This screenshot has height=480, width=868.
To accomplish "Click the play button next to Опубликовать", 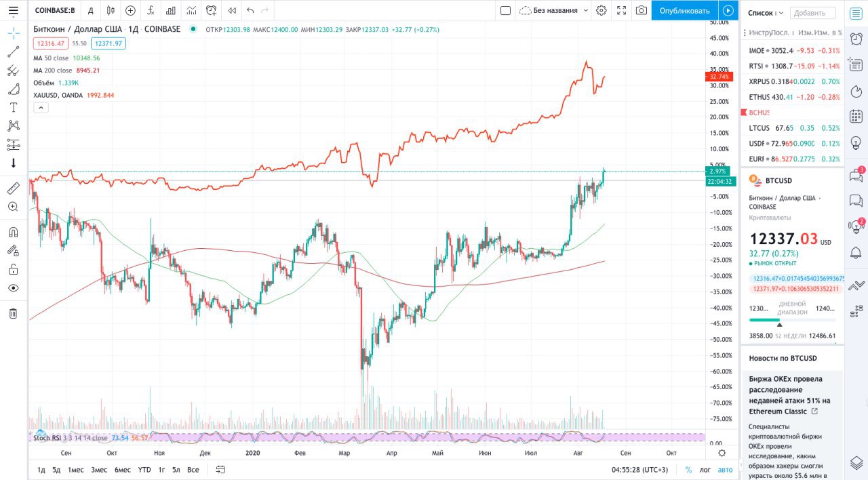I will (728, 10).
